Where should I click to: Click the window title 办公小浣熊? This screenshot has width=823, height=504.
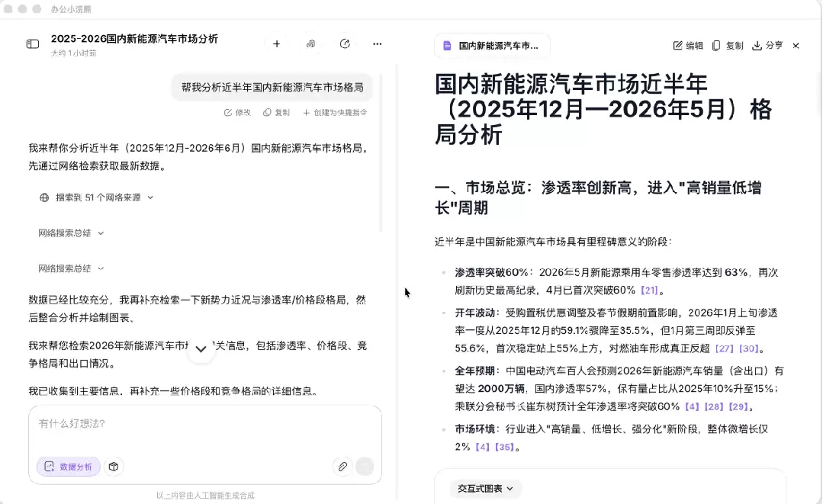pos(71,9)
